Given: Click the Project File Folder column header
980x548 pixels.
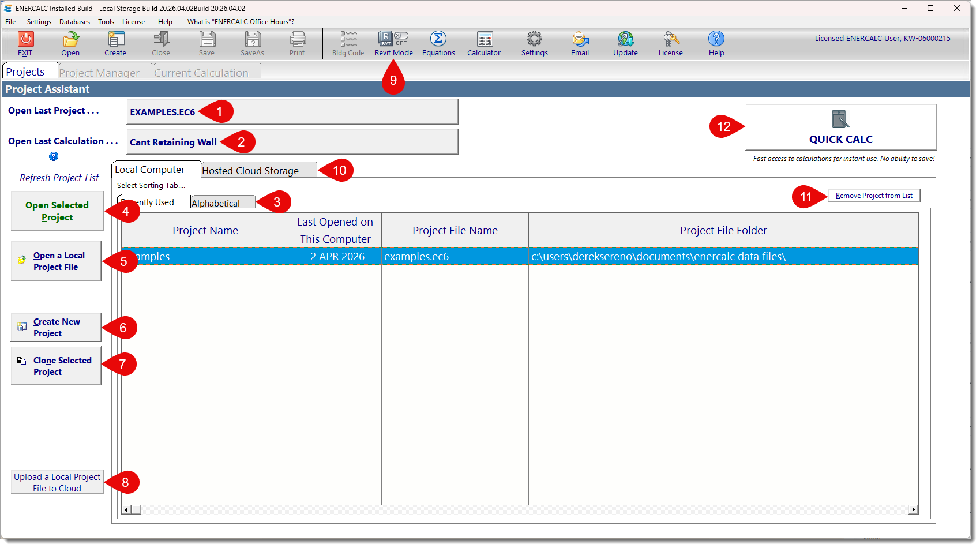Looking at the screenshot, I should coord(723,230).
